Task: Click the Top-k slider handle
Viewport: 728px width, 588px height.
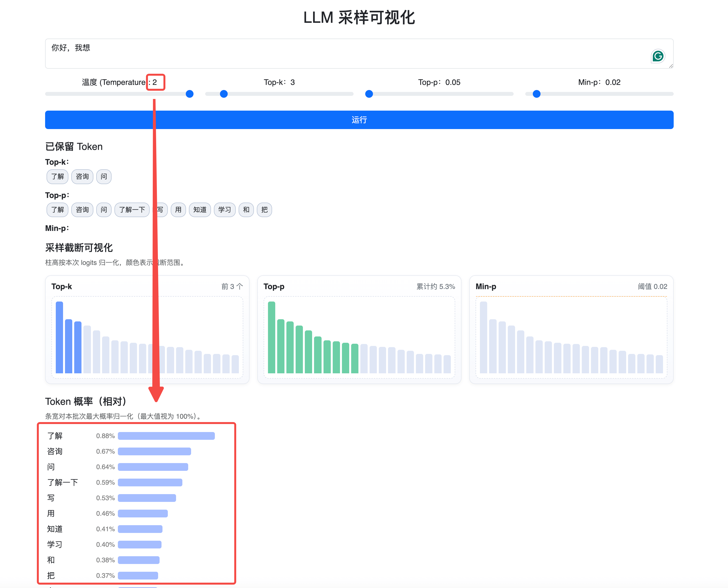Action: click(x=224, y=94)
